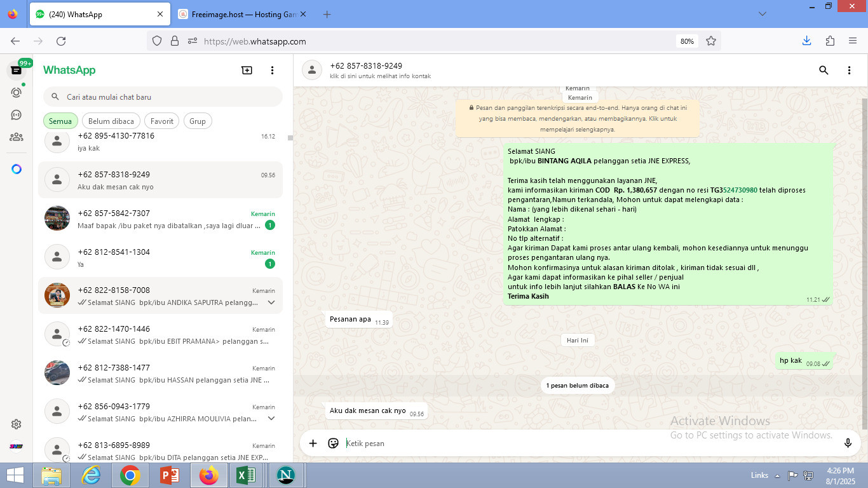Open the Communities sidebar icon
868x488 pixels.
coord(17,137)
